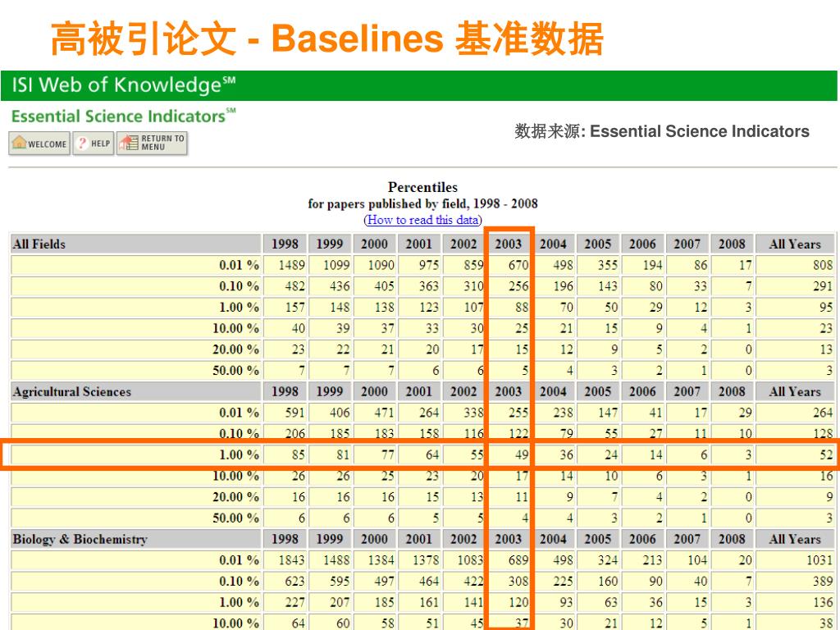Screen dimensions: 840x630
Task: Select the Biology & Biochemistry value 1384
Action: [x=381, y=560]
